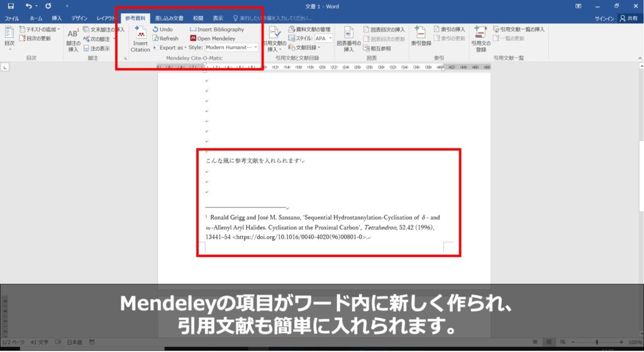Click the footnote doi.org URL text
The width and height of the screenshot is (644, 352).
299,237
